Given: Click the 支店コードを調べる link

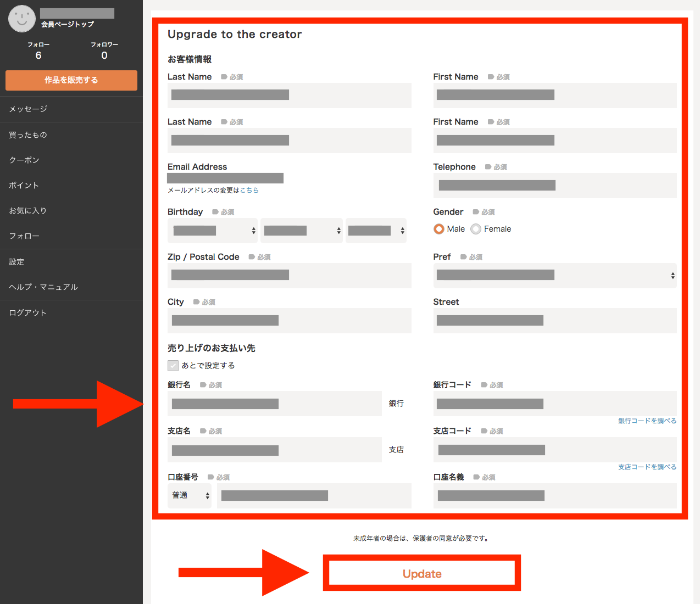Looking at the screenshot, I should (647, 467).
